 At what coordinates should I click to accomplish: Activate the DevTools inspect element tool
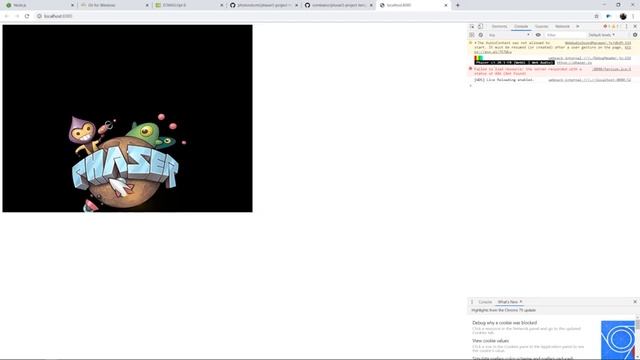[x=472, y=26]
